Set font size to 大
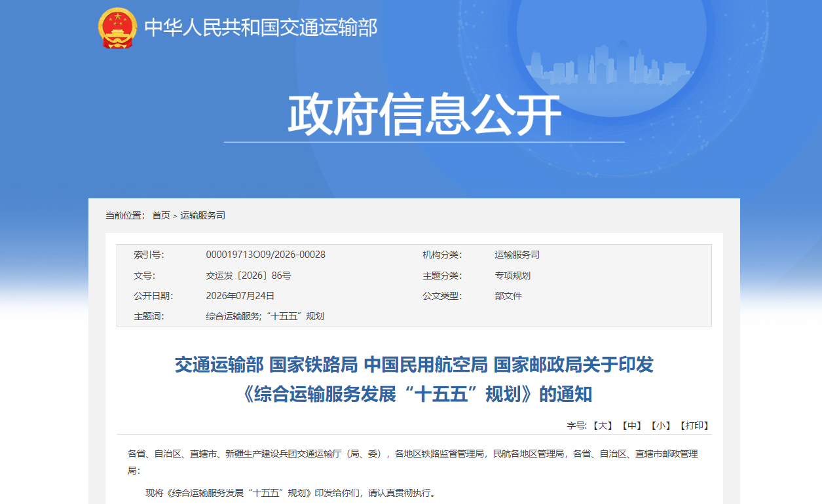 coord(601,425)
